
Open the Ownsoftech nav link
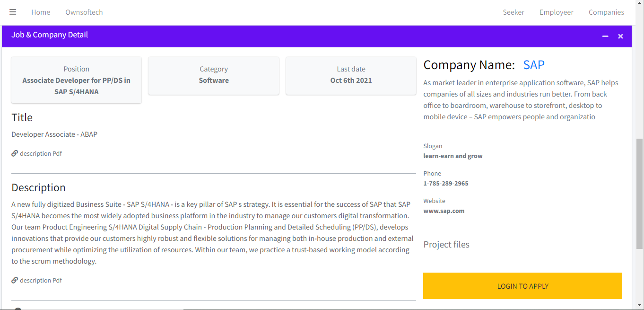pyautogui.click(x=84, y=12)
